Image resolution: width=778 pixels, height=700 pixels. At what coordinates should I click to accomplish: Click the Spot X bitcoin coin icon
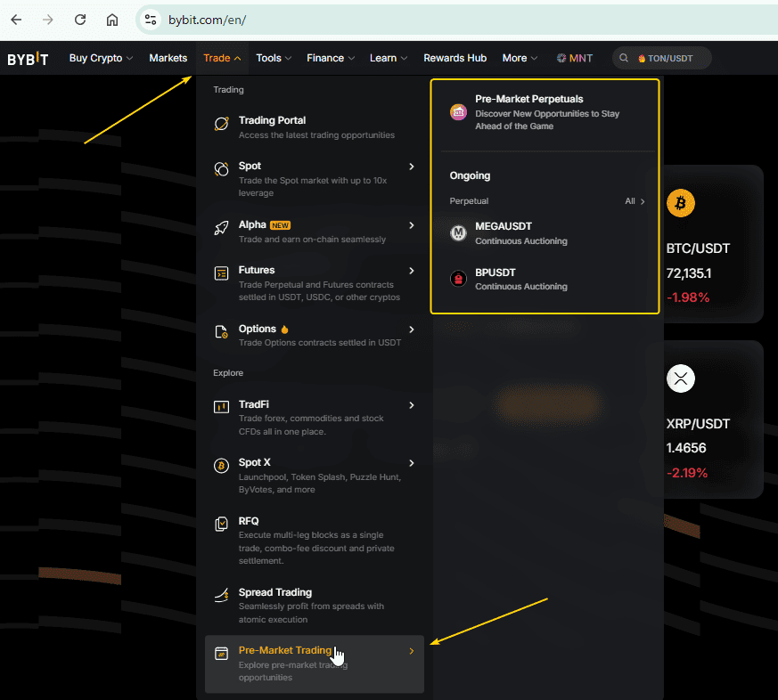[x=221, y=466]
